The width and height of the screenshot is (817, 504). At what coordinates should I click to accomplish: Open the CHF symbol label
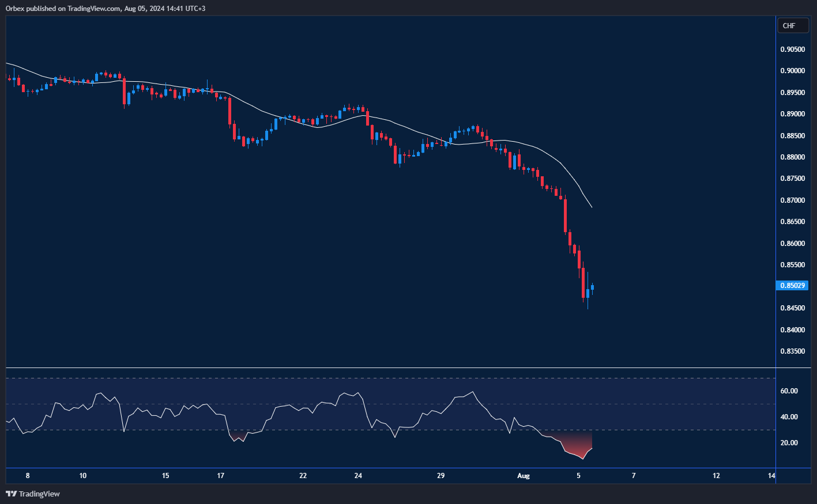pos(793,25)
